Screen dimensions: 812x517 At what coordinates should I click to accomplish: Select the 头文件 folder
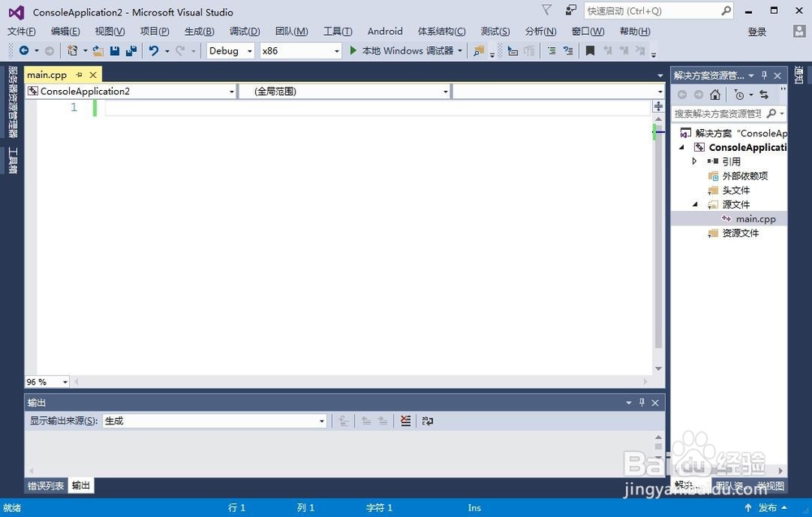point(736,190)
